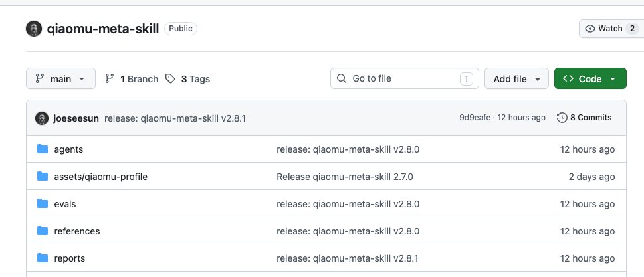Click the history clock icon beside 8 Commits
The width and height of the screenshot is (644, 277).
562,118
